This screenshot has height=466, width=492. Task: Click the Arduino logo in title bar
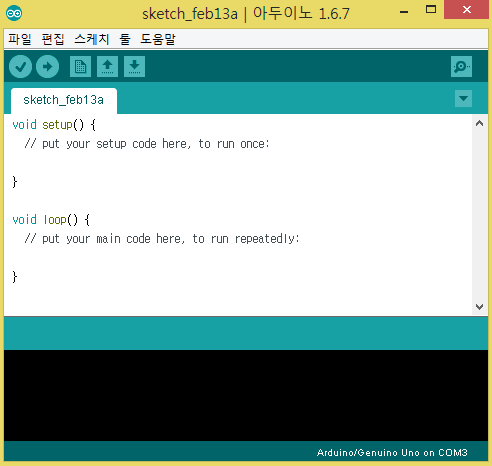pos(14,13)
